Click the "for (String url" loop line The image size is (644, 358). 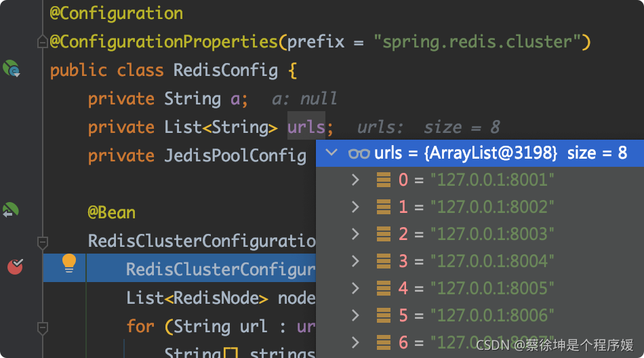tap(220, 326)
